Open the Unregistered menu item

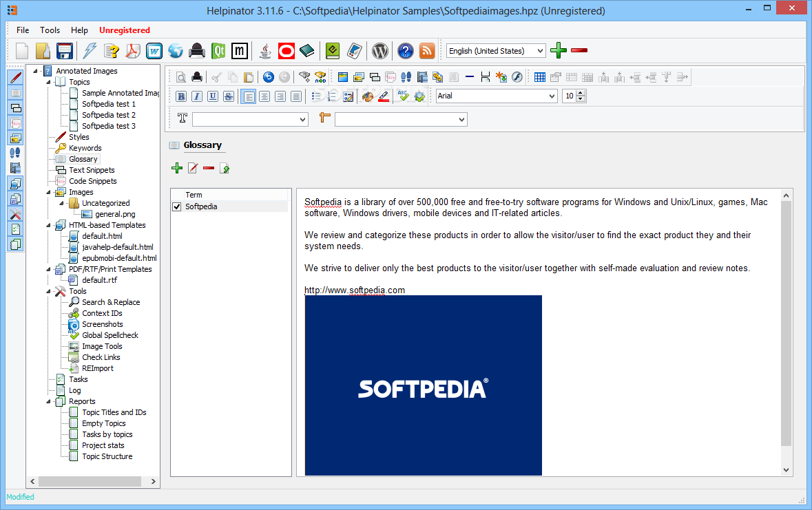point(124,30)
